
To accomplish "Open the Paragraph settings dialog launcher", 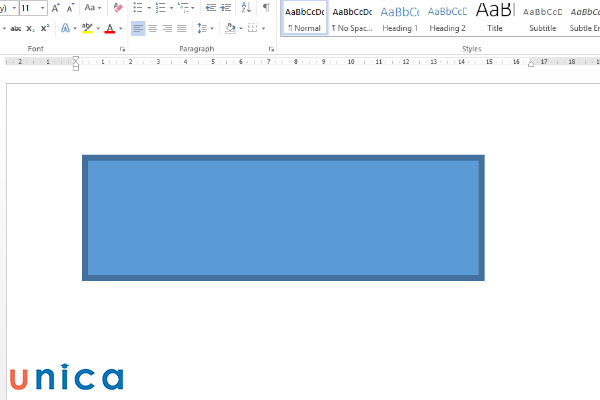I will pos(272,49).
